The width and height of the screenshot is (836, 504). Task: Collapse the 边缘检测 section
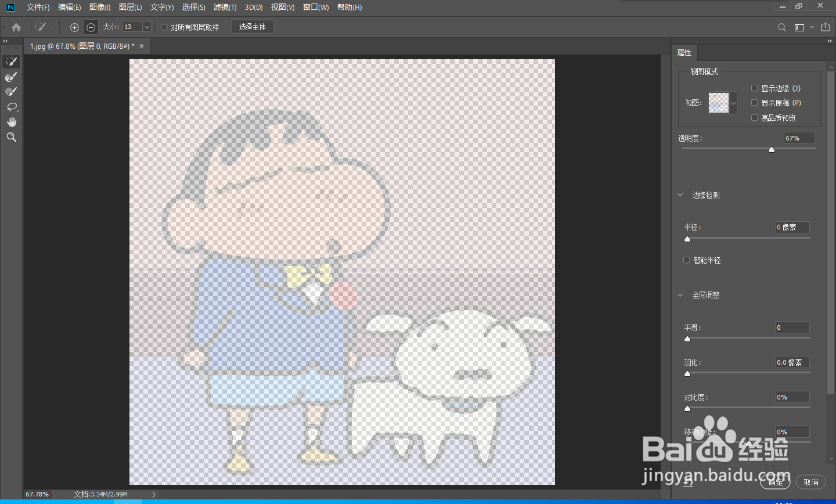coord(680,195)
